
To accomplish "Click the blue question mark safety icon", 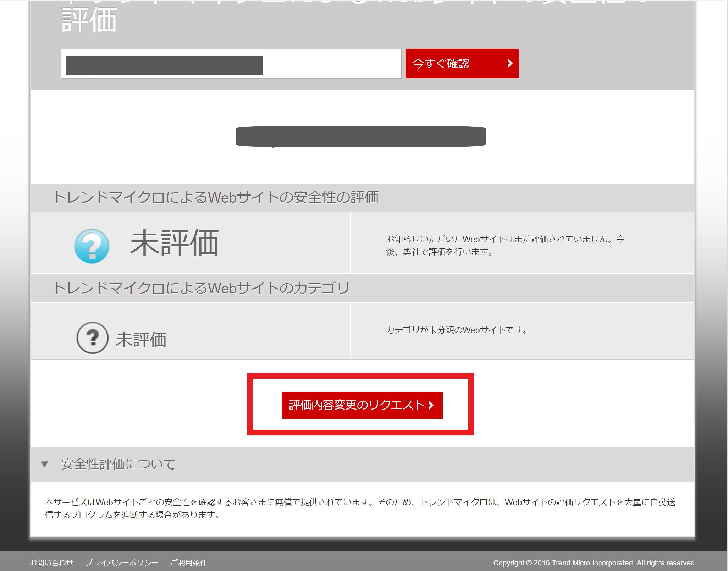I will tap(92, 246).
